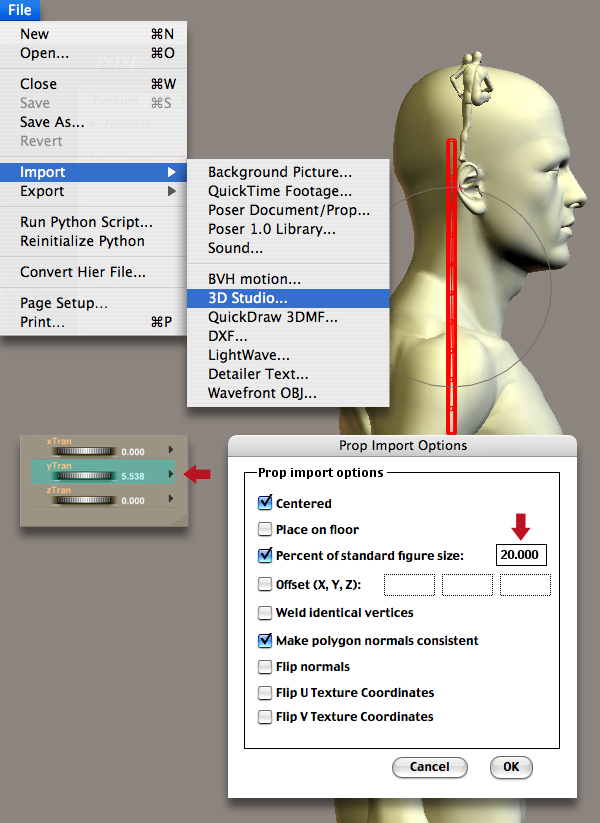Choose Convert Hier File...
Image resolution: width=600 pixels, height=823 pixels.
tap(93, 272)
